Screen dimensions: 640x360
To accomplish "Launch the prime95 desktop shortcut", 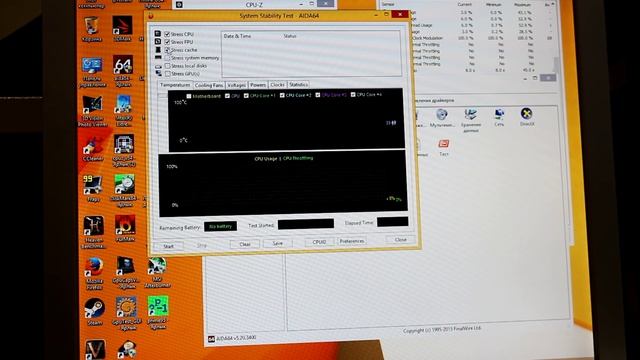I will click(x=158, y=312).
